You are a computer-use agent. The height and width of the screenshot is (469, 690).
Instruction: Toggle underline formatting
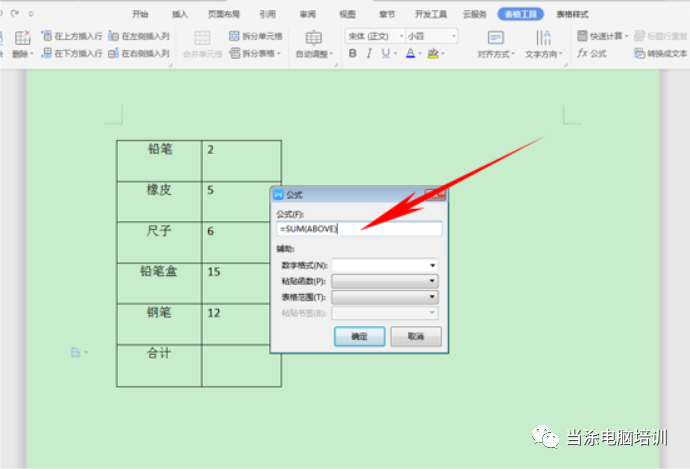pos(385,54)
